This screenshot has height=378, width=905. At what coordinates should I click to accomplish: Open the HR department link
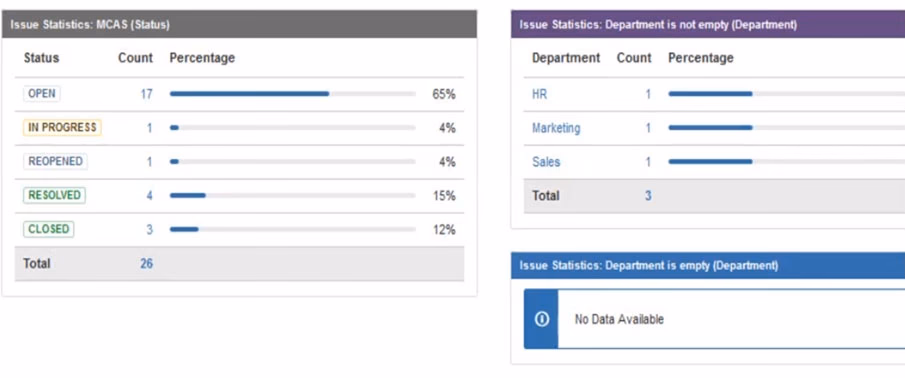tap(540, 94)
